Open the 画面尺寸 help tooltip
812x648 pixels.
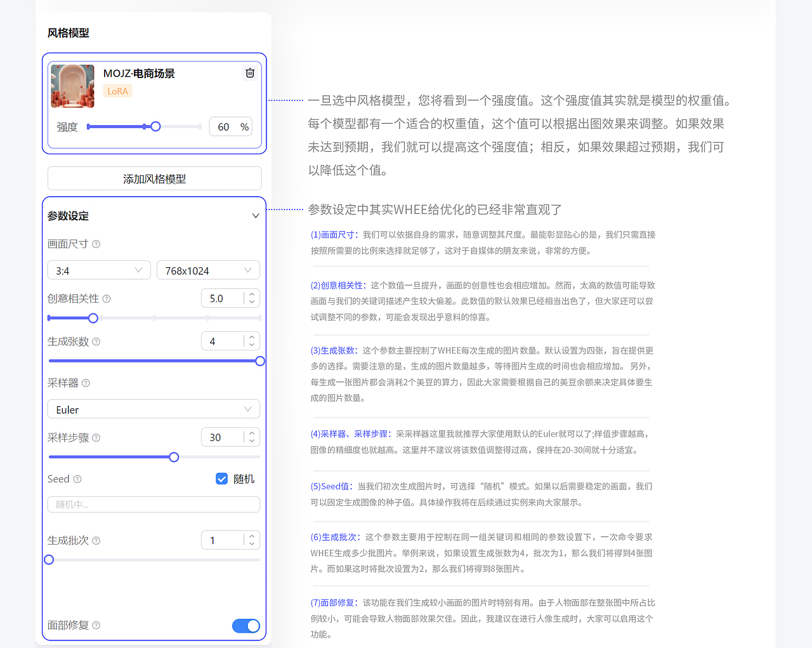point(95,244)
